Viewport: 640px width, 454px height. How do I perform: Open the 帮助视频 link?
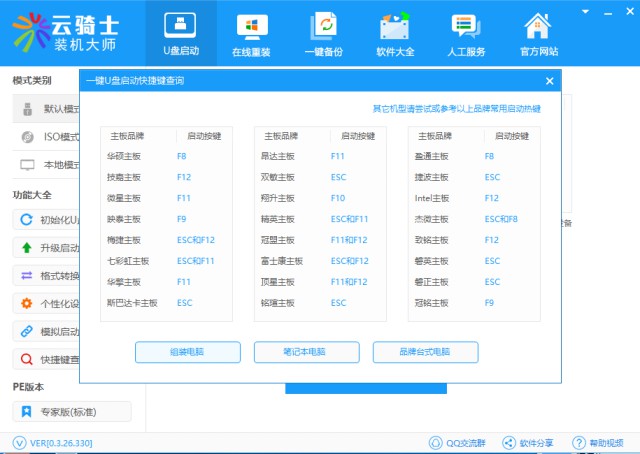click(x=607, y=443)
